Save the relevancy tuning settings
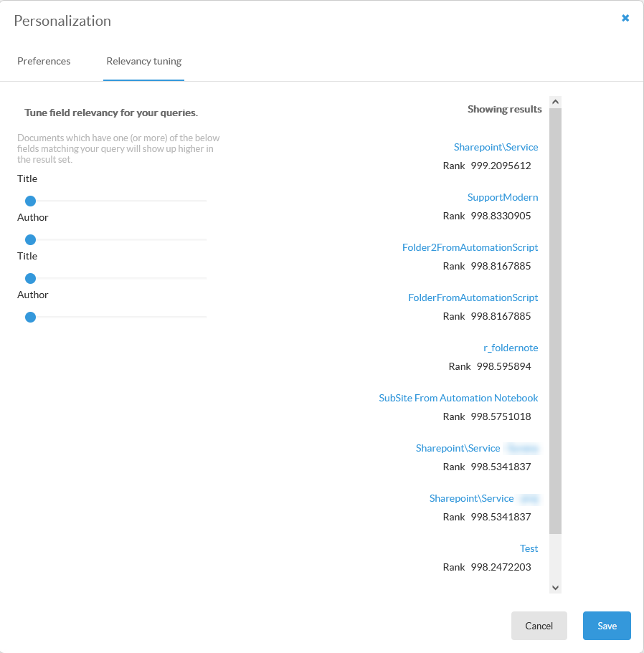Screen dimensions: 644x653 pos(607,626)
